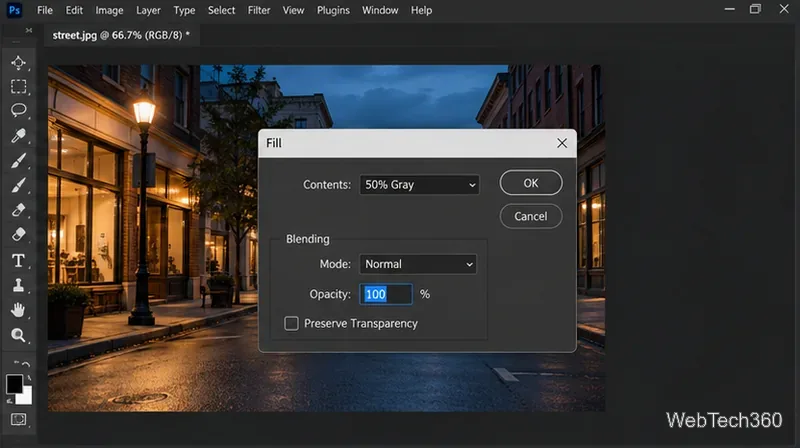Open the Window menu

[x=380, y=10]
